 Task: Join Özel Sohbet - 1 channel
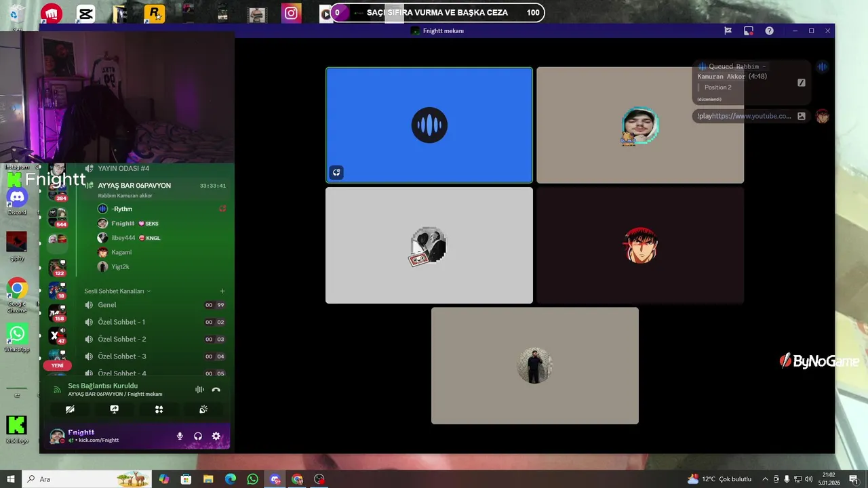pyautogui.click(x=155, y=322)
